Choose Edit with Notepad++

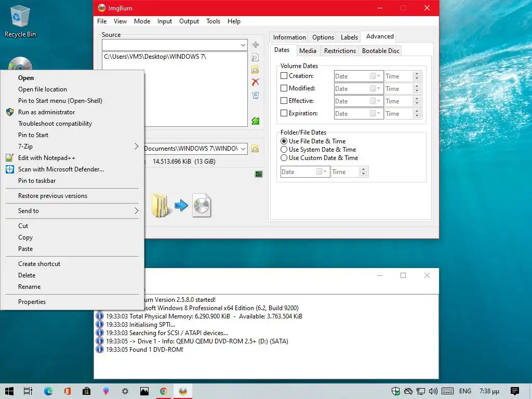72,158
